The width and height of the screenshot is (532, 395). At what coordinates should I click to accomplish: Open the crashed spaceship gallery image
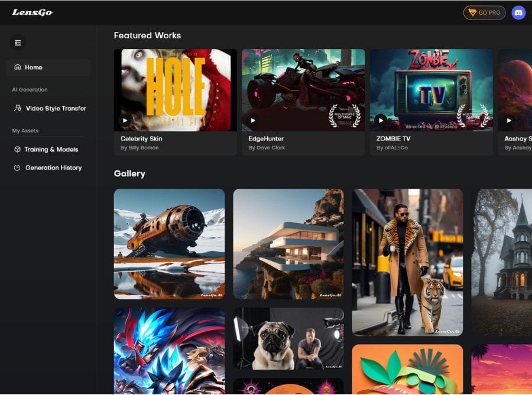click(x=169, y=244)
